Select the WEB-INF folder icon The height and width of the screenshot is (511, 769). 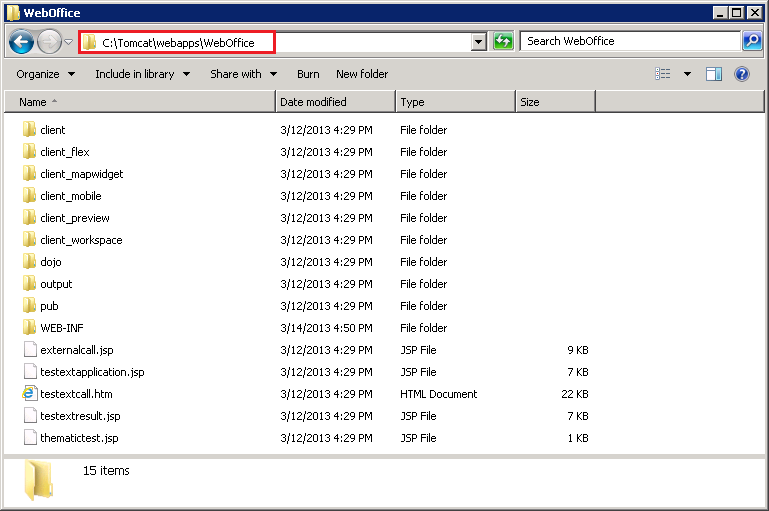pos(29,328)
